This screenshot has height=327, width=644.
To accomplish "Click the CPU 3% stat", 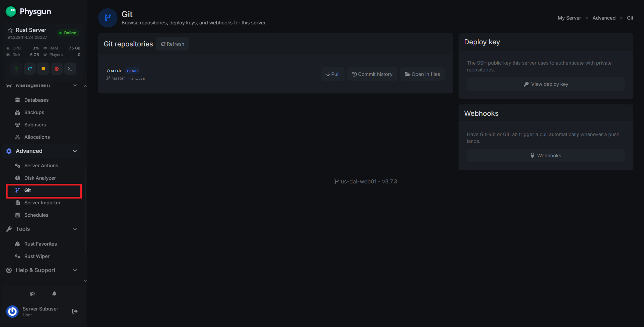I will point(23,48).
